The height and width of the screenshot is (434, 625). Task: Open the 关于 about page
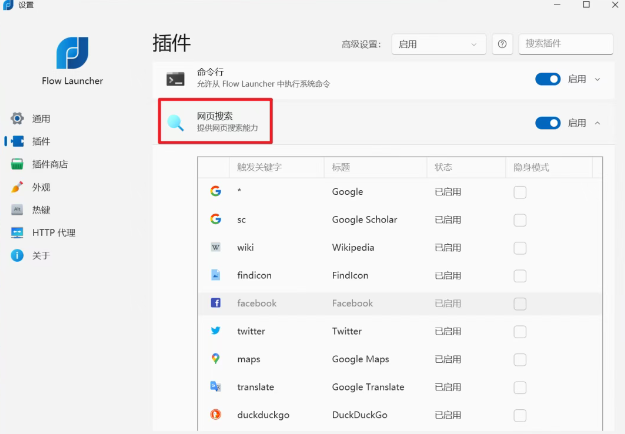tap(41, 255)
